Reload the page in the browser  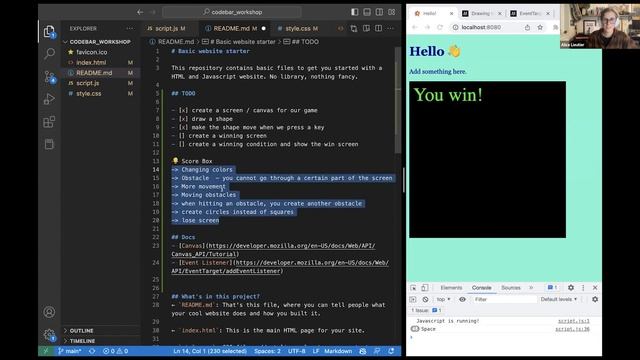click(x=440, y=27)
